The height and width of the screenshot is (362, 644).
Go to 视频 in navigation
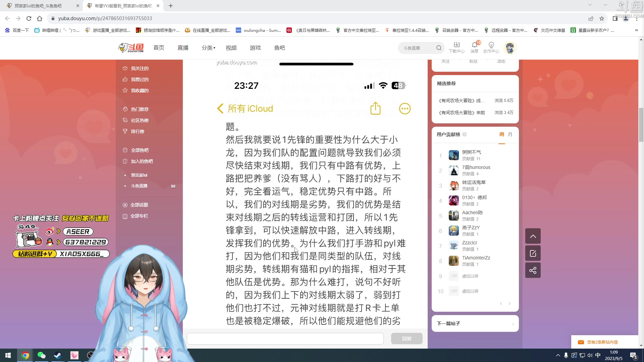pos(231,48)
